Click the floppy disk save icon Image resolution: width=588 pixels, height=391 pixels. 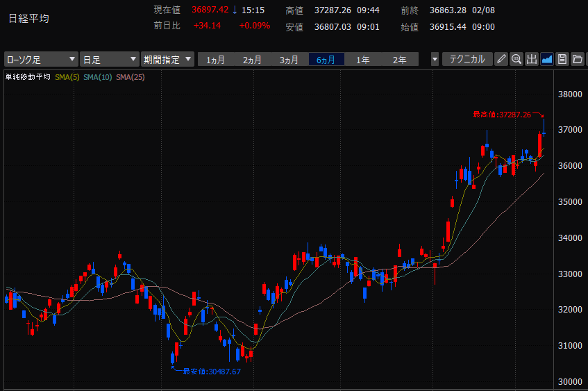coord(562,59)
